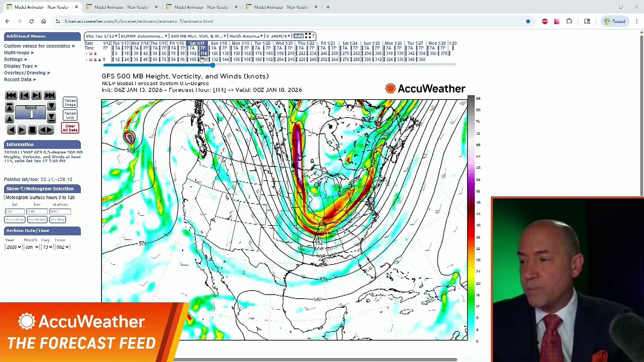
Task: Expand the map using the fullscreen arrows icon
Action: pos(309,36)
